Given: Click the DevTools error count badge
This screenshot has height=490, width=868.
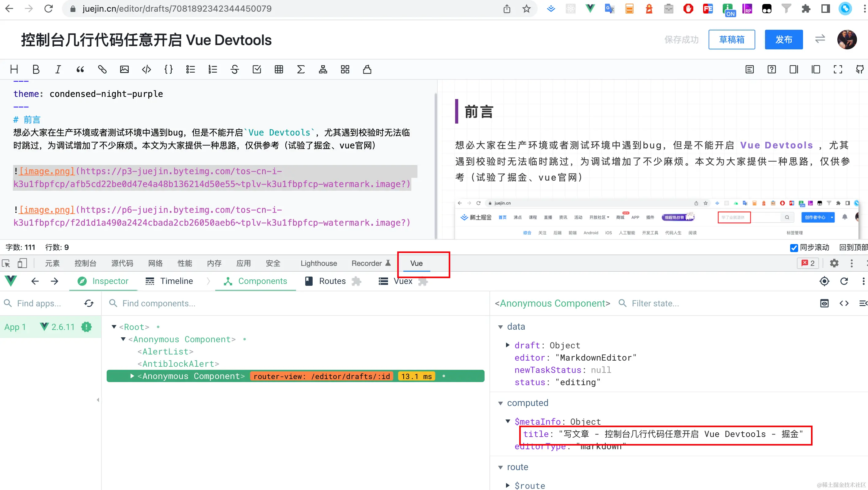Looking at the screenshot, I should coord(808,263).
